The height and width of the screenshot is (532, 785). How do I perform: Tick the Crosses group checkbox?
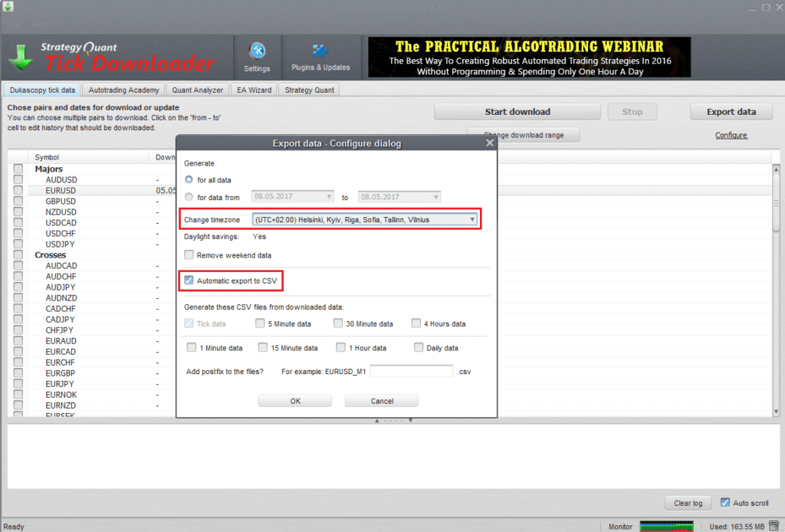(18, 255)
